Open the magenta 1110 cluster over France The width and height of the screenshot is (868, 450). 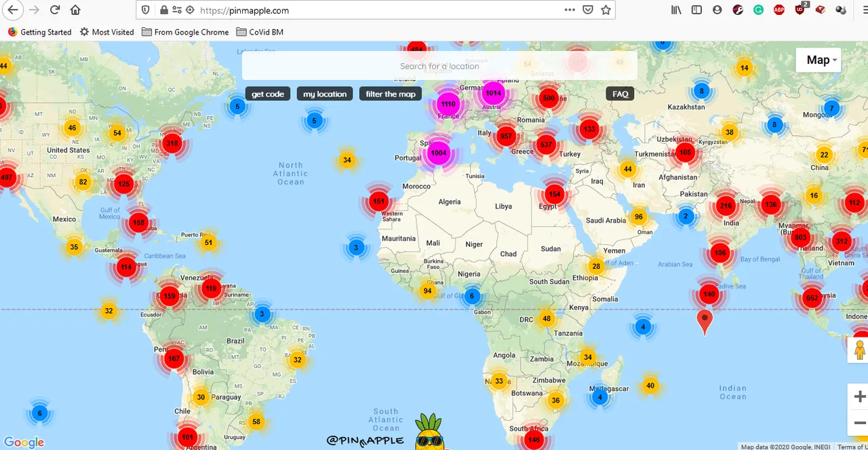point(448,104)
